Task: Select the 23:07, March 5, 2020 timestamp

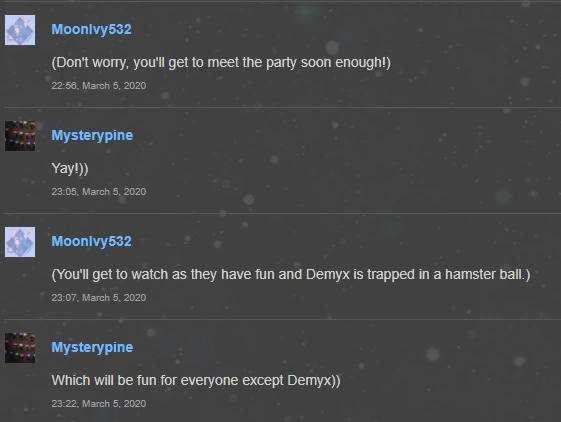Action: (x=99, y=297)
